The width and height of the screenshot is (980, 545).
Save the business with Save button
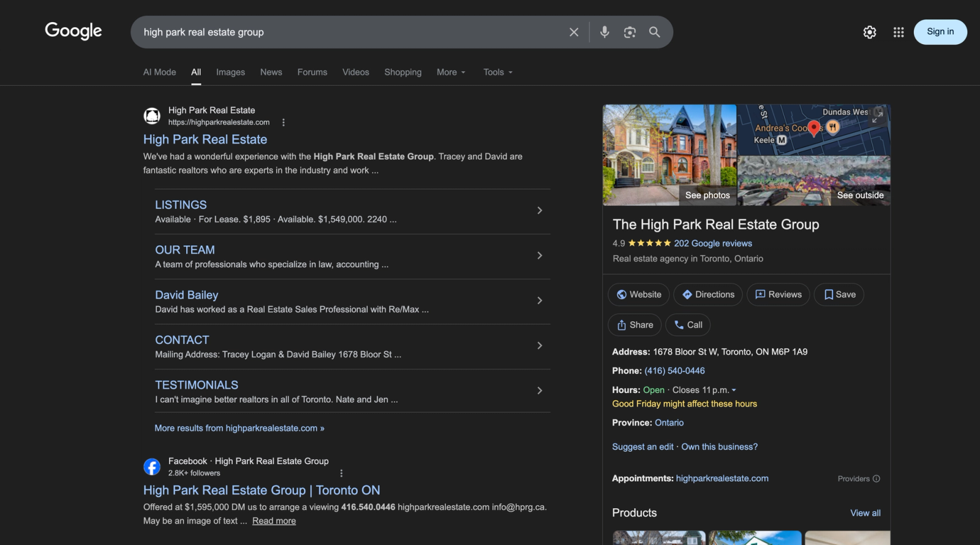pyautogui.click(x=839, y=294)
